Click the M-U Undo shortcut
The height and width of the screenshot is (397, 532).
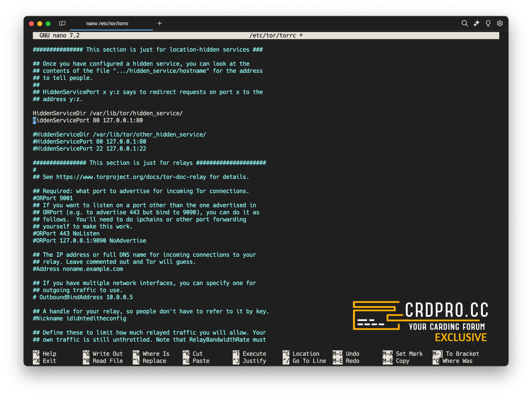click(346, 354)
